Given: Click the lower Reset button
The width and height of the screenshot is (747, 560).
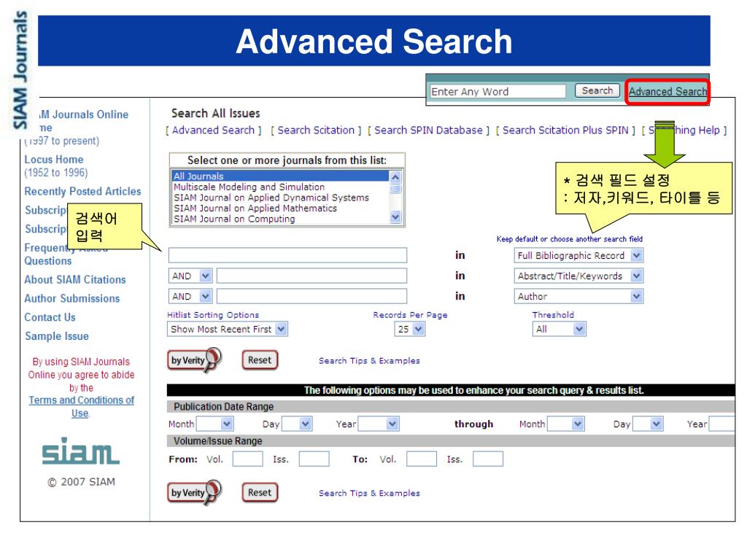Looking at the screenshot, I should [x=260, y=493].
